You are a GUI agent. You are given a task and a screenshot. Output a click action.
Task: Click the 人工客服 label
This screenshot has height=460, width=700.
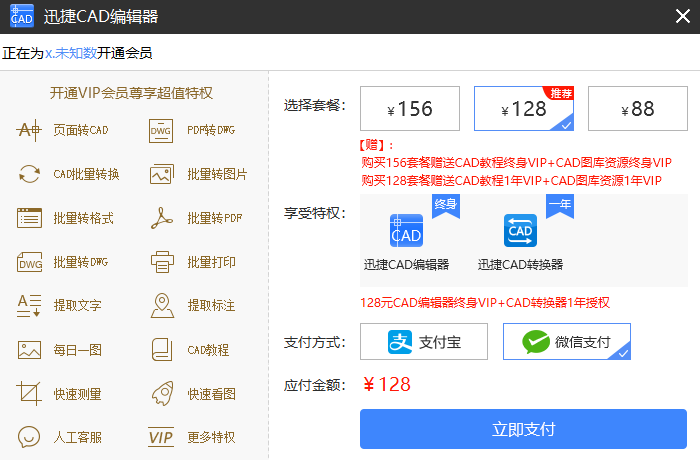coord(78,437)
